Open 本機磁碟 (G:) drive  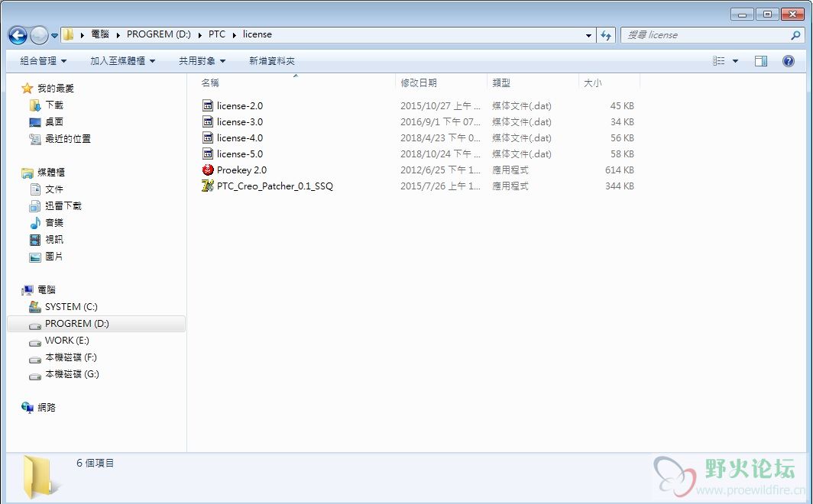pos(72,374)
